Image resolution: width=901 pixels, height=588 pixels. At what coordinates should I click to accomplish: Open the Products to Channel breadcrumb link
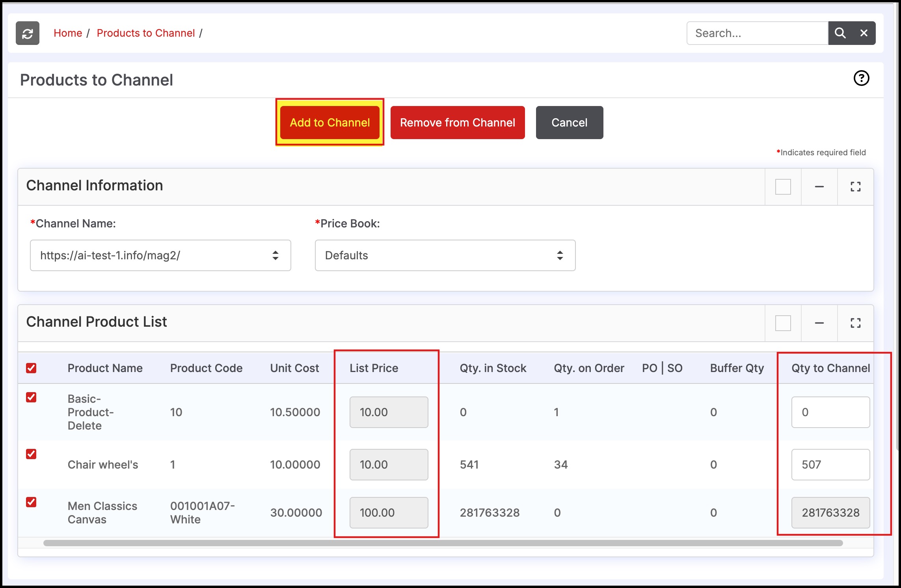146,33
